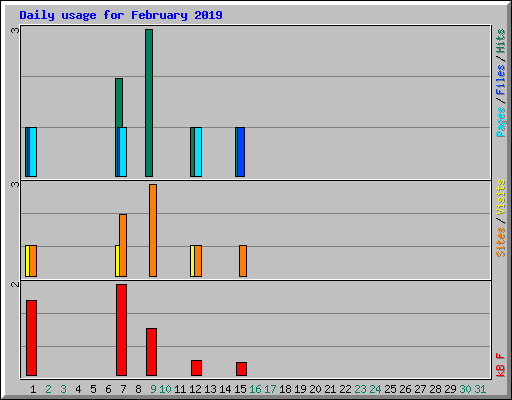Image resolution: width=512 pixels, height=400 pixels.
Task: Click green day '16' on the x-axis
Action: [x=255, y=389]
